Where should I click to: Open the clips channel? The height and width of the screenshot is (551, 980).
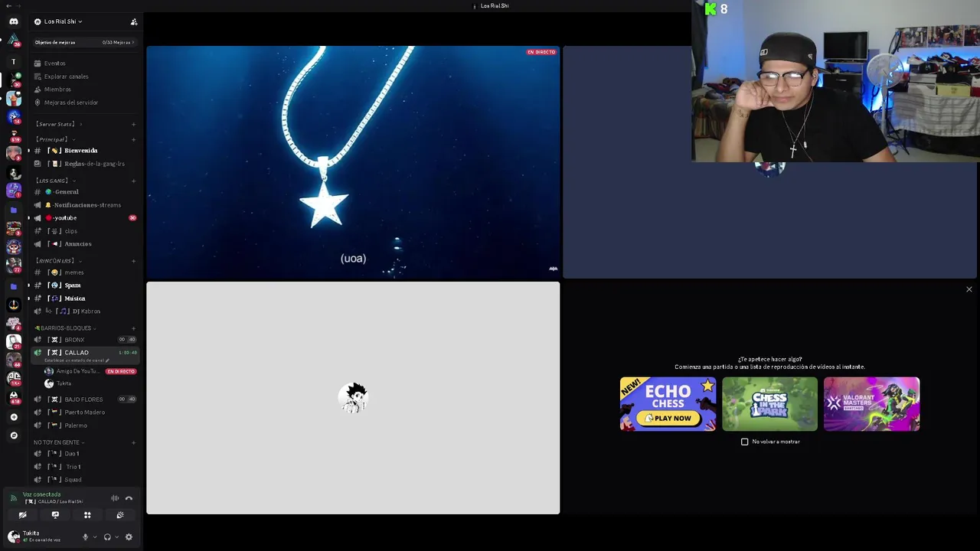click(x=84, y=231)
